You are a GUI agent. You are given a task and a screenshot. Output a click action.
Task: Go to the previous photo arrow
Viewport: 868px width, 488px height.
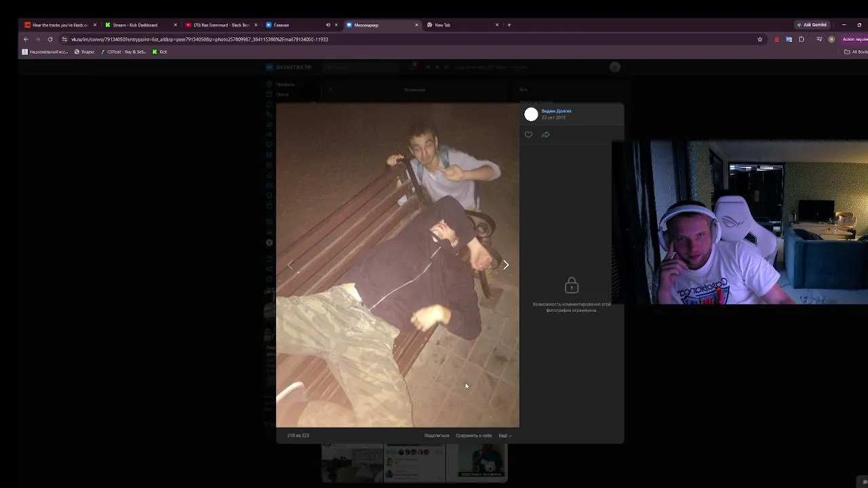click(290, 265)
